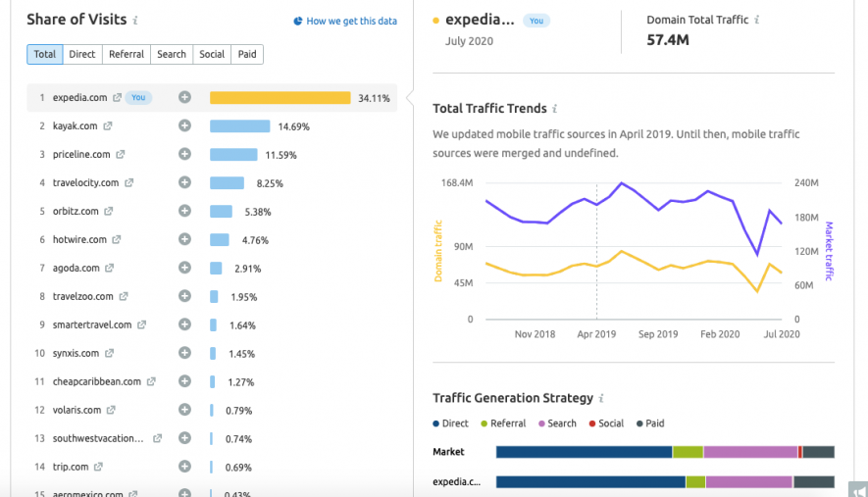Add travelocity.com with plus icon

pyautogui.click(x=185, y=182)
